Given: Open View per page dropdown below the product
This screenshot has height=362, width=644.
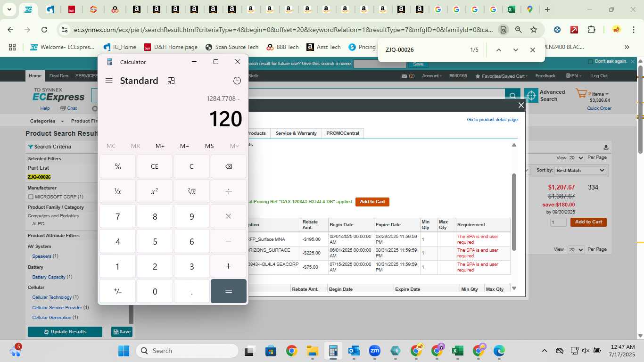Looking at the screenshot, I should (x=576, y=249).
